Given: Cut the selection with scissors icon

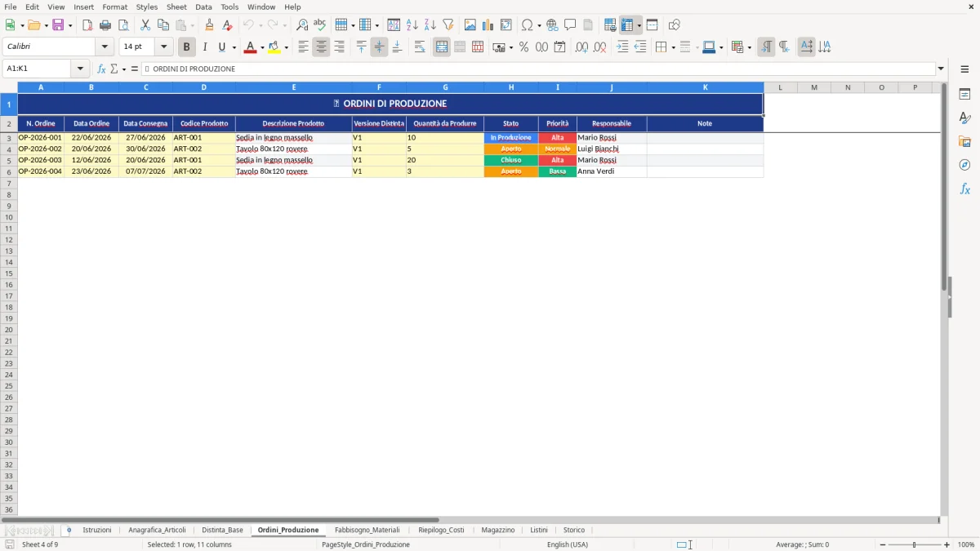Looking at the screenshot, I should pyautogui.click(x=145, y=24).
